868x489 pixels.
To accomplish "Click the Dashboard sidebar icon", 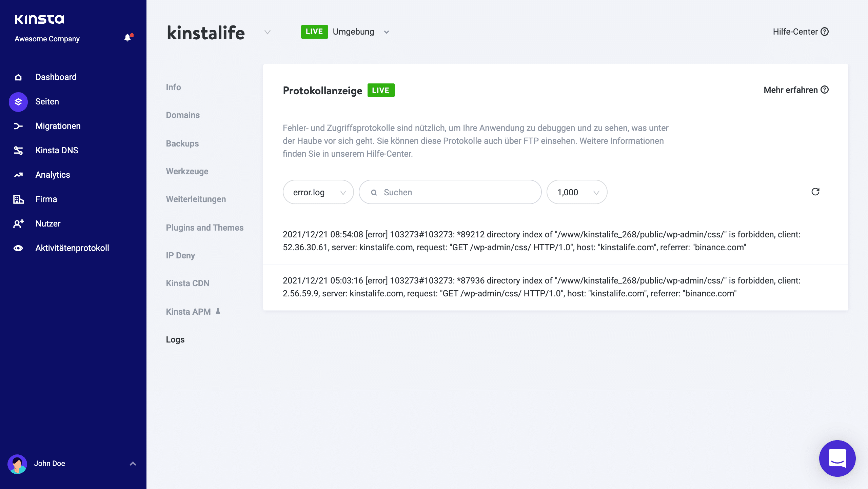I will click(x=18, y=76).
